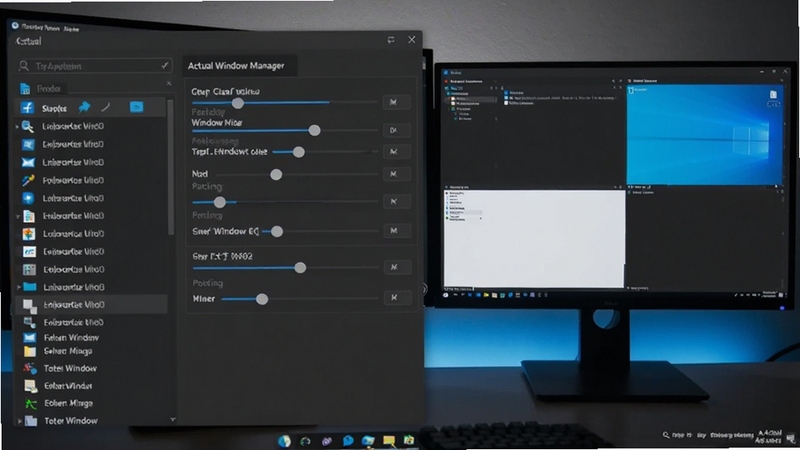Select the row with the small monitor and magnifier icon
This screenshot has width=800, height=450.
coord(91,322)
